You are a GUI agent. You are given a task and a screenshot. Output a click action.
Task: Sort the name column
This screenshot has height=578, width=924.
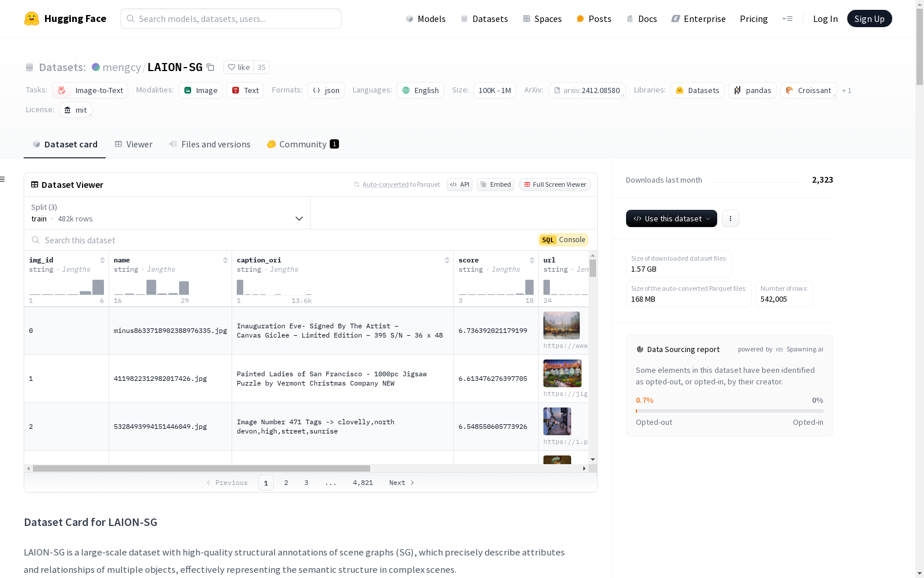coord(225,260)
